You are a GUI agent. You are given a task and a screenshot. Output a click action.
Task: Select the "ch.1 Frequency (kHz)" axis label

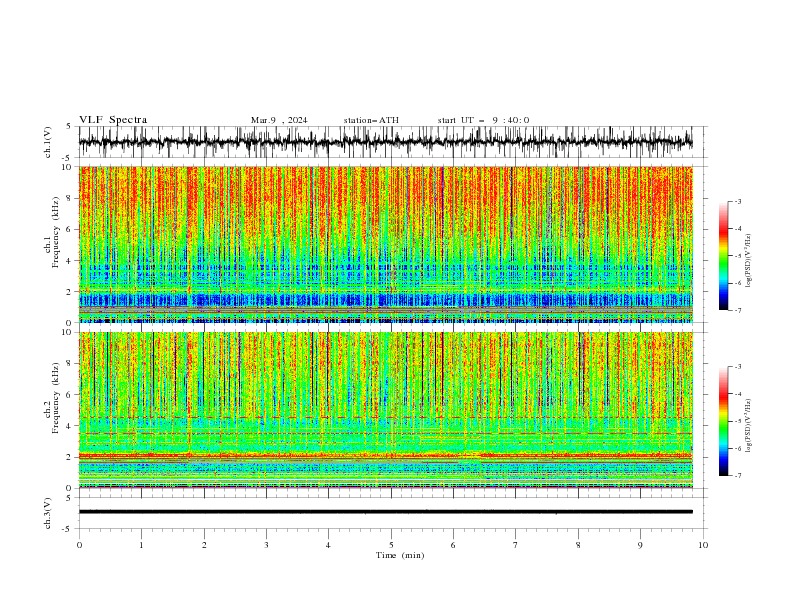[x=52, y=233]
